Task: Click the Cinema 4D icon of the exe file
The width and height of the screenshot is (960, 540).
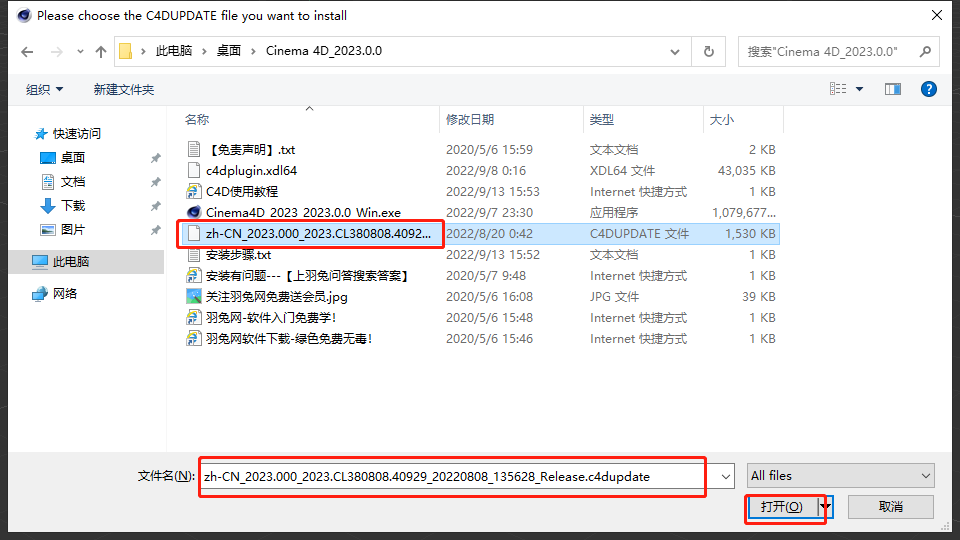Action: coord(193,212)
